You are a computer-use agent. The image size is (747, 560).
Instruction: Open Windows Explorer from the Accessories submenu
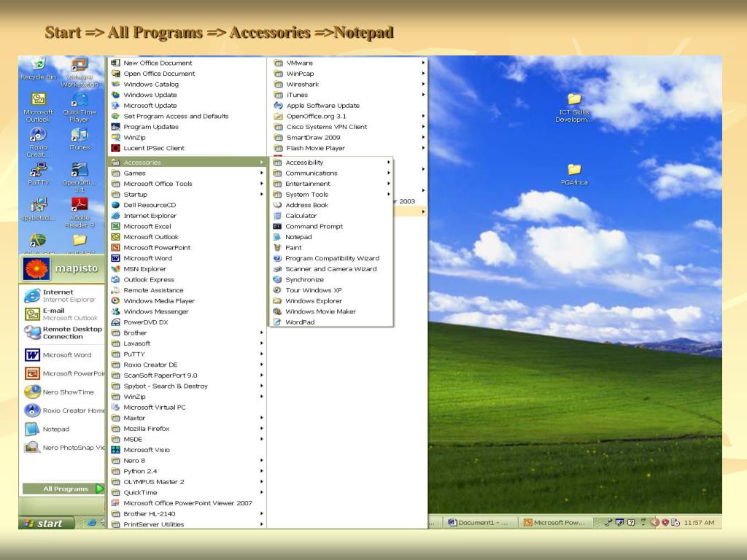tap(332, 301)
